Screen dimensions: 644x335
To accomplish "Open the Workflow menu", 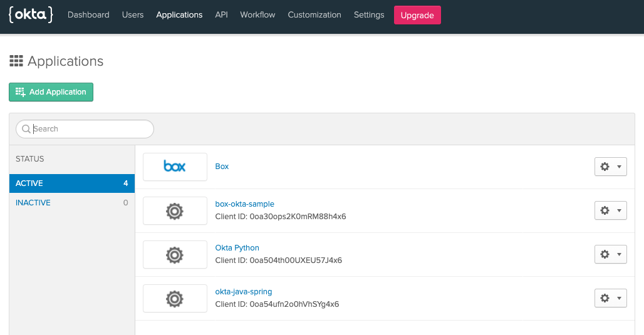I will click(x=257, y=15).
